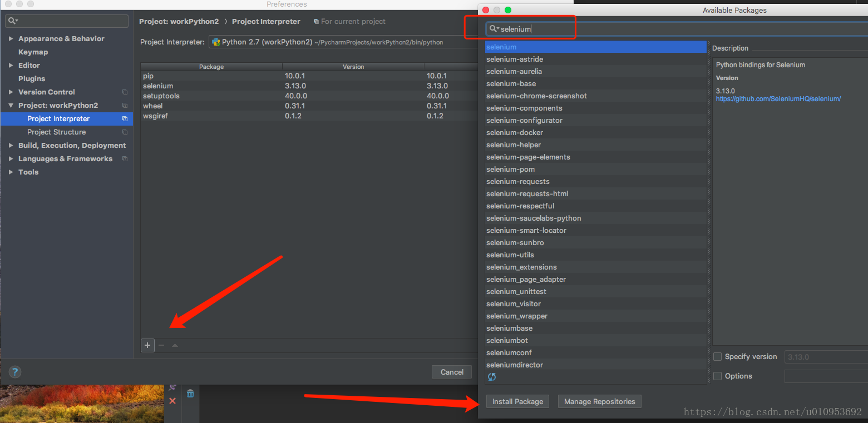The width and height of the screenshot is (868, 423).
Task: Expand Languages & Frameworks group
Action: pyautogui.click(x=11, y=159)
